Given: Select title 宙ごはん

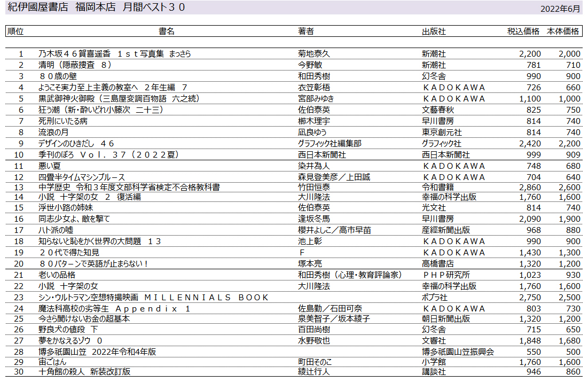Looking at the screenshot, I should [52, 362].
